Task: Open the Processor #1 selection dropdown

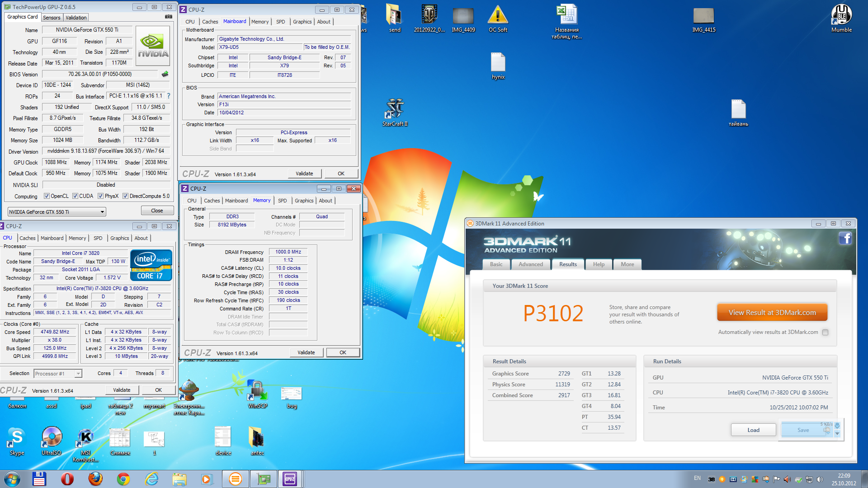Action: coord(58,374)
